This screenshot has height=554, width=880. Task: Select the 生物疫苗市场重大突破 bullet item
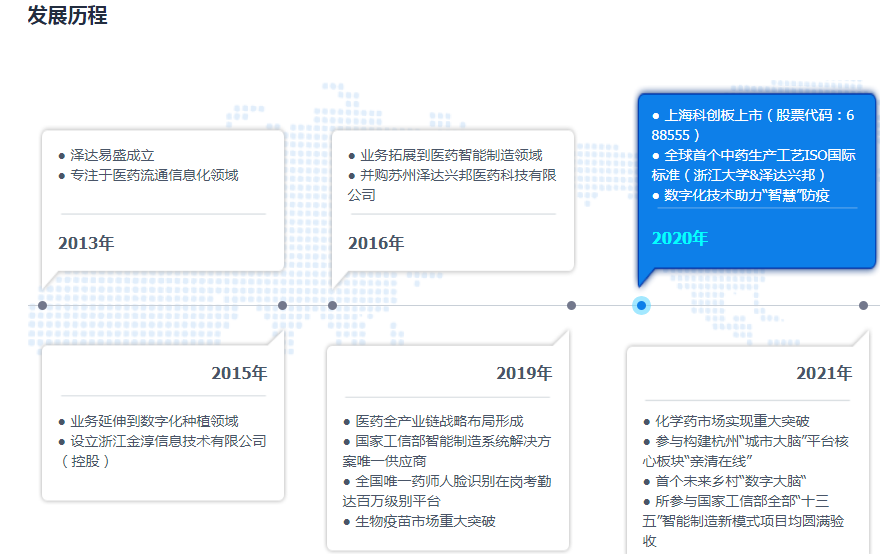[425, 521]
